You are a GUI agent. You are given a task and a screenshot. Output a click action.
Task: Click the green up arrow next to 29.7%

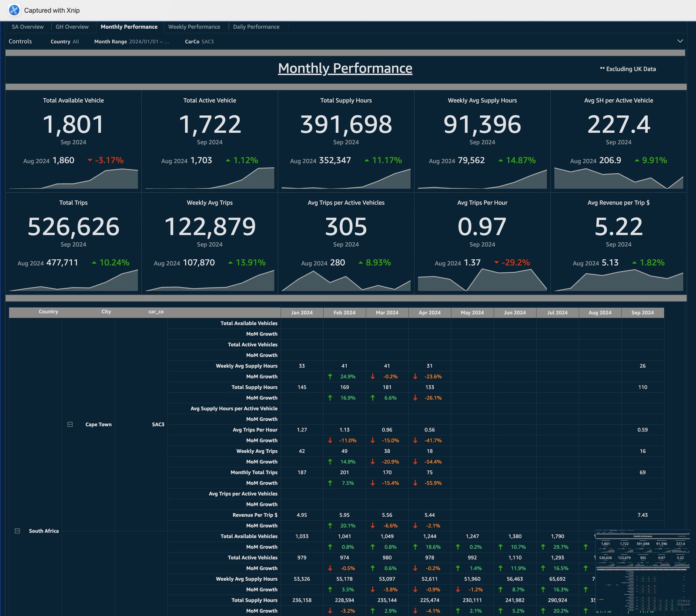point(543,547)
